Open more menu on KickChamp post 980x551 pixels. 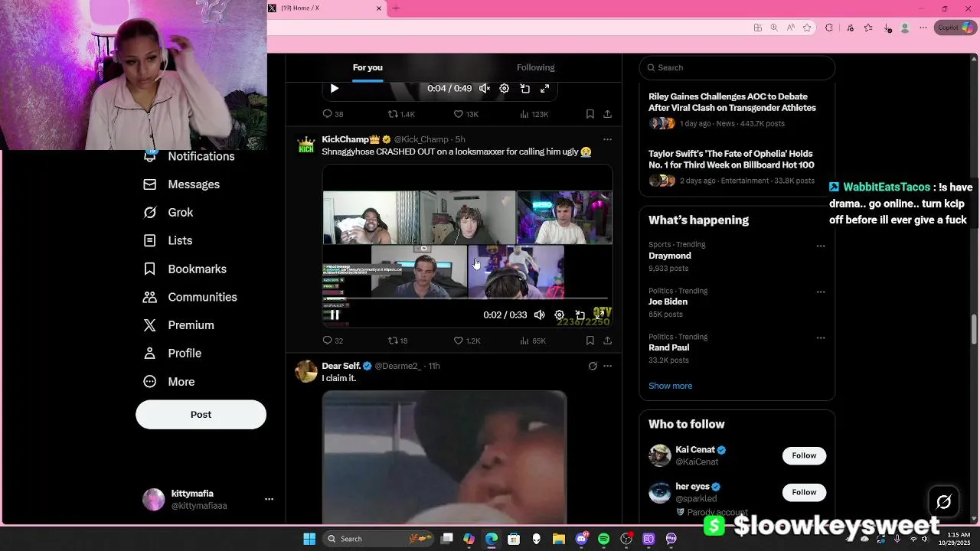coord(607,139)
